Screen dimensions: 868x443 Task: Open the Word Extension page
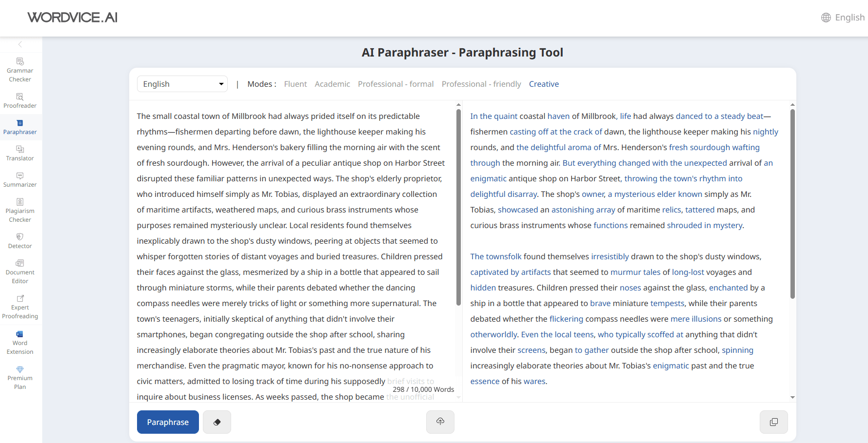pyautogui.click(x=20, y=342)
